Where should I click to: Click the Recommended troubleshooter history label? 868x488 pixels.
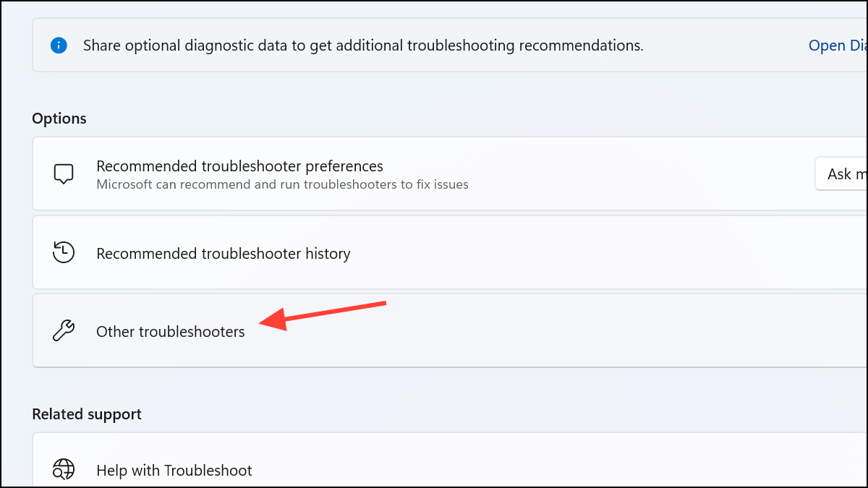coord(224,253)
